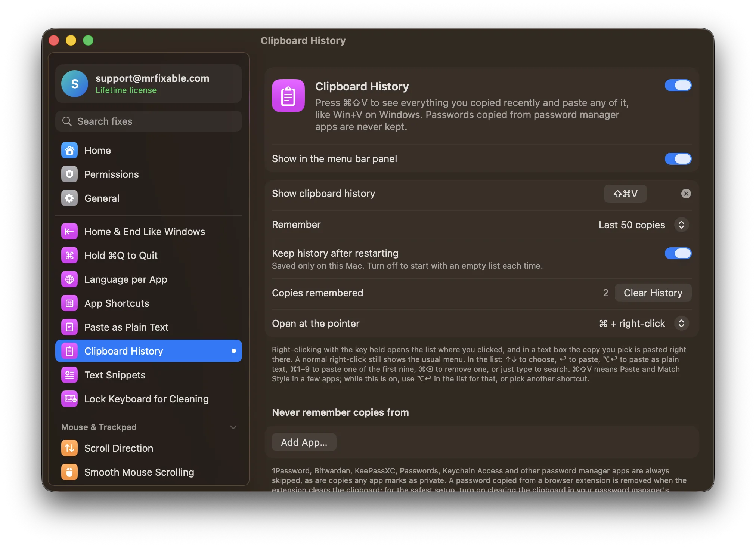Click the Home house icon in sidebar
The height and width of the screenshot is (547, 756).
click(69, 150)
